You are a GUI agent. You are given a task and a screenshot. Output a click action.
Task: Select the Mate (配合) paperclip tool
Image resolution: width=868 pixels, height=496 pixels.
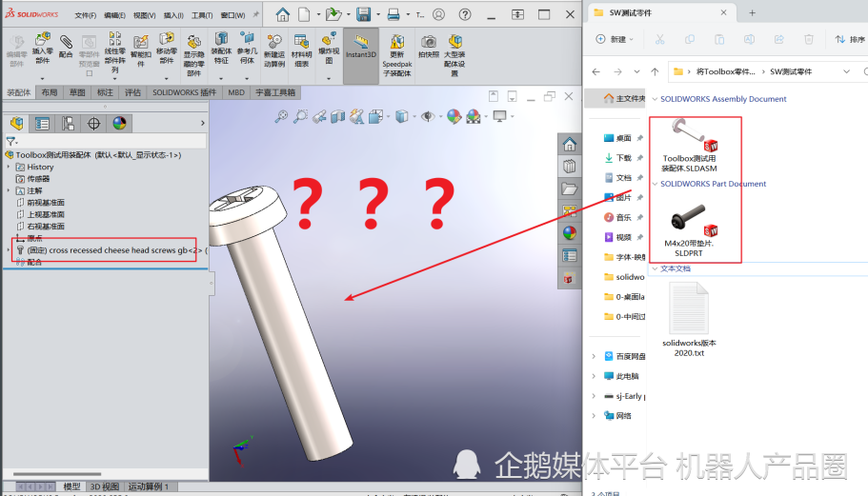pyautogui.click(x=66, y=47)
